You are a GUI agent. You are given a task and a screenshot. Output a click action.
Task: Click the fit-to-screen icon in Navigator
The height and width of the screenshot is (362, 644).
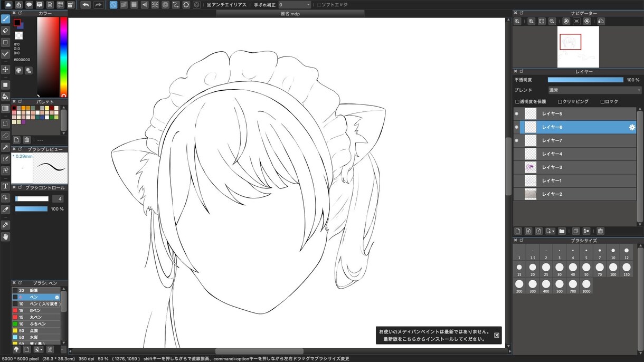pos(542,21)
